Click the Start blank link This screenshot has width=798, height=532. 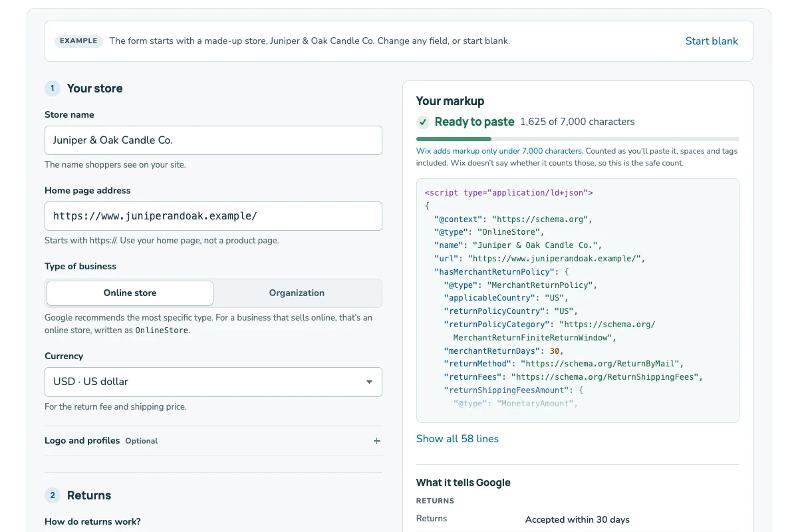[x=712, y=41]
